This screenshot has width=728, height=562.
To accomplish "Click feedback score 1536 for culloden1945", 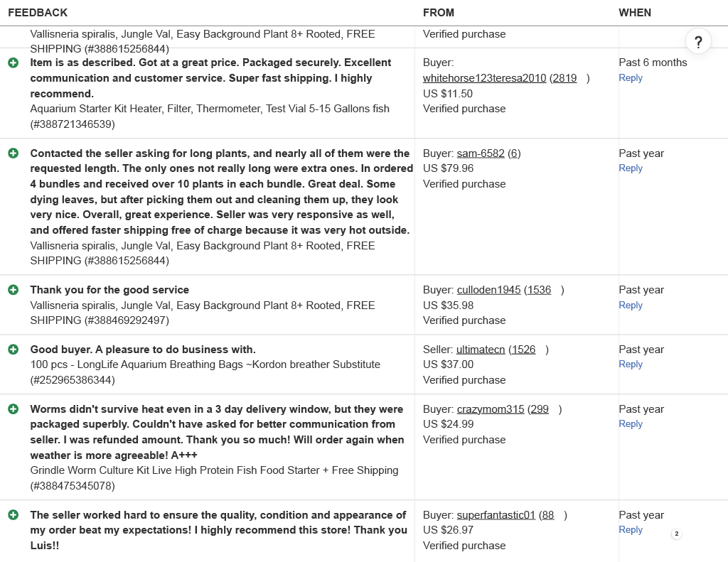I will click(539, 290).
